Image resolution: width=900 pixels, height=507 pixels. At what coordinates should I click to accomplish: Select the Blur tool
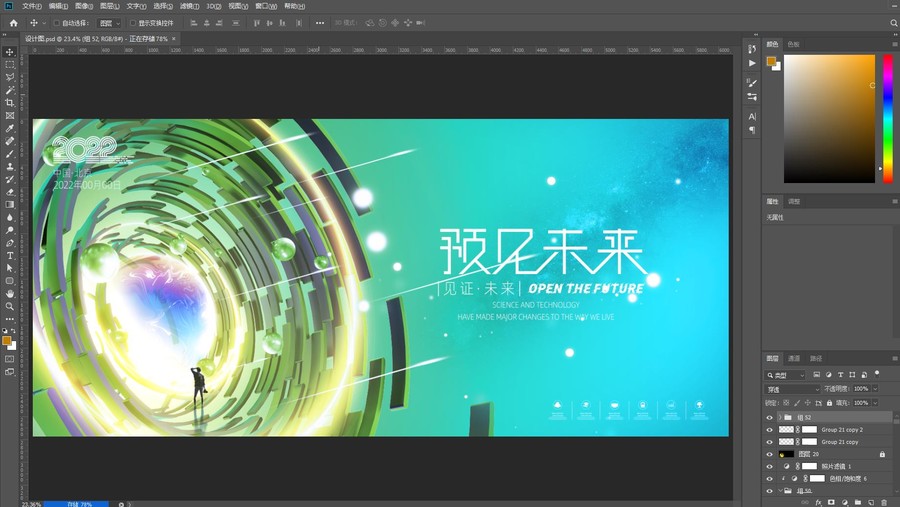click(10, 218)
